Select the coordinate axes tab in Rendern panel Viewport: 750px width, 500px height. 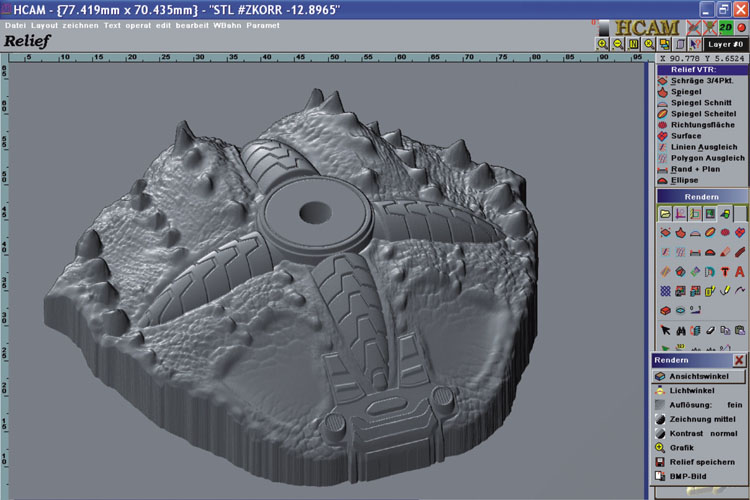680,213
